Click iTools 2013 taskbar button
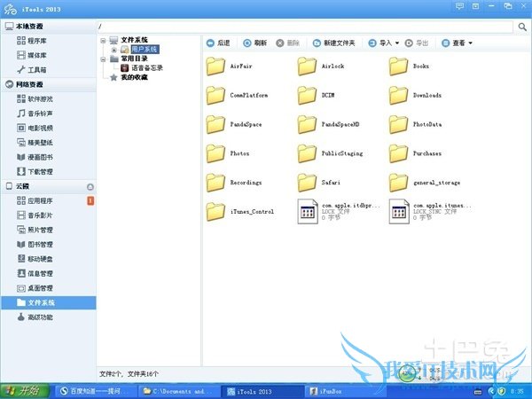This screenshot has height=399, width=532. [262, 391]
